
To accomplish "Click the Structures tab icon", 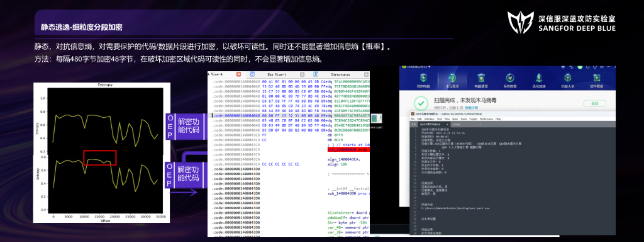I will (316, 74).
